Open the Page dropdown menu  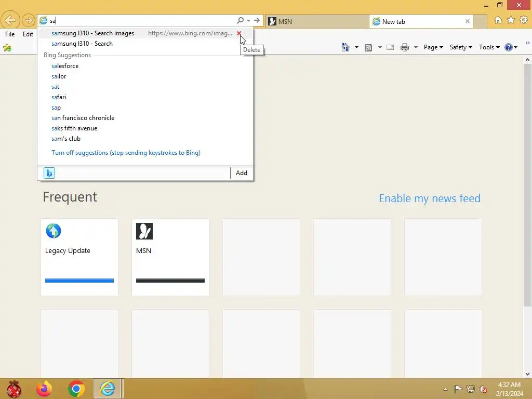click(x=433, y=47)
